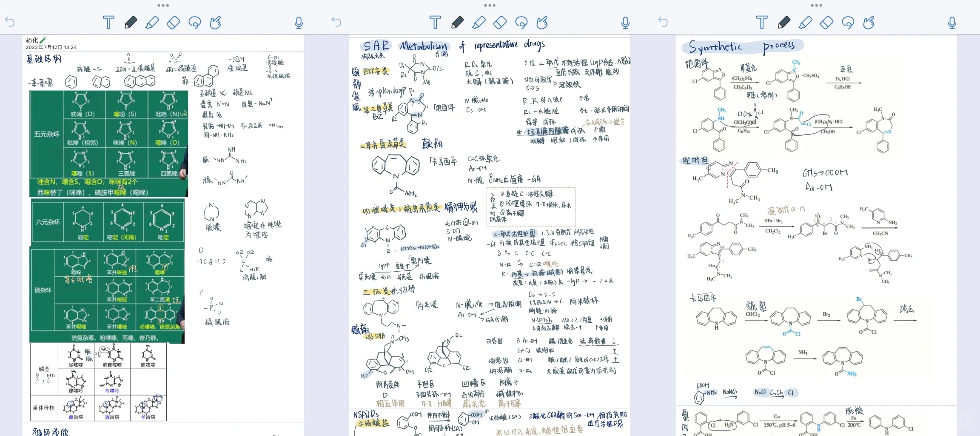Tap the 碱基 table image in left pane

pyautogui.click(x=98, y=382)
